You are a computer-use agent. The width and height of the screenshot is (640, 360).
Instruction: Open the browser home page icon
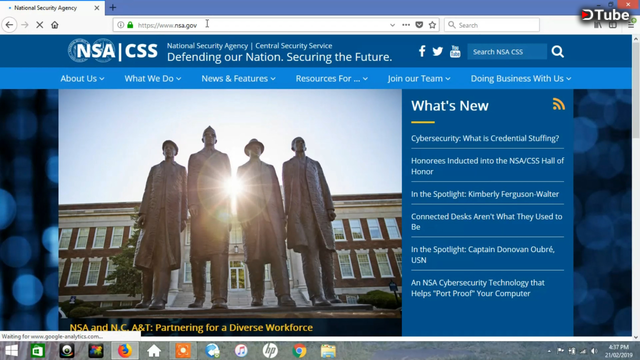point(55,25)
